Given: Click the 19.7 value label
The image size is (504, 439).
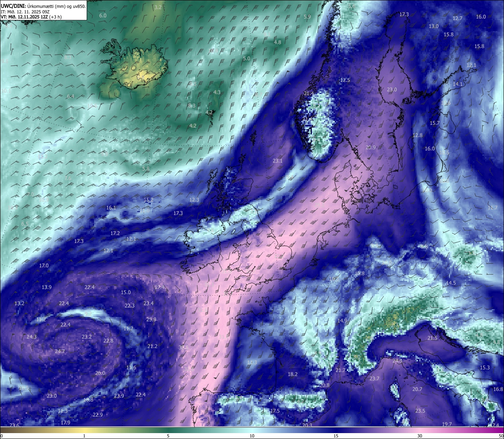Looking at the screenshot, I should point(447,424).
